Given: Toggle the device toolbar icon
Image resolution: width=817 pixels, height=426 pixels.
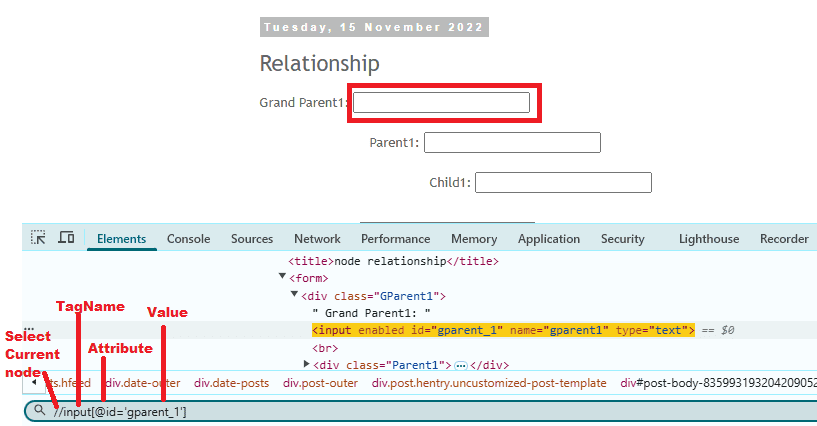Looking at the screenshot, I should tap(66, 238).
